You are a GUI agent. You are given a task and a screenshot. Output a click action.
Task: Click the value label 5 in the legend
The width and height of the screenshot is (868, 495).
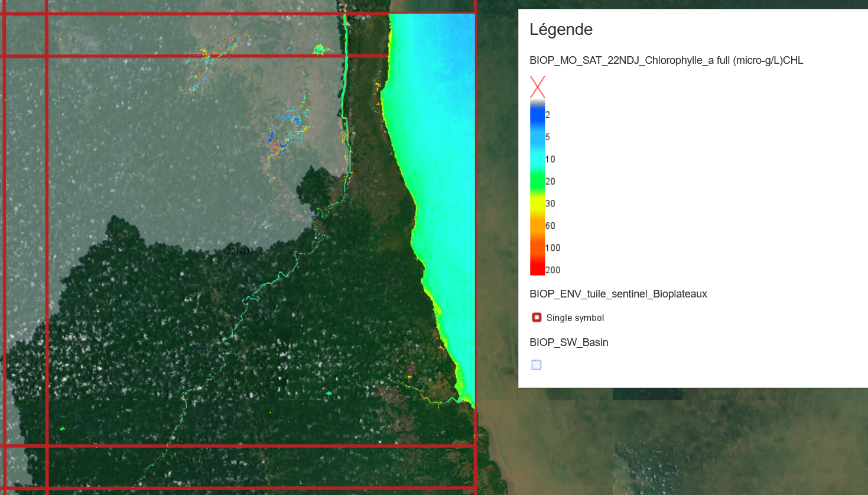[548, 137]
